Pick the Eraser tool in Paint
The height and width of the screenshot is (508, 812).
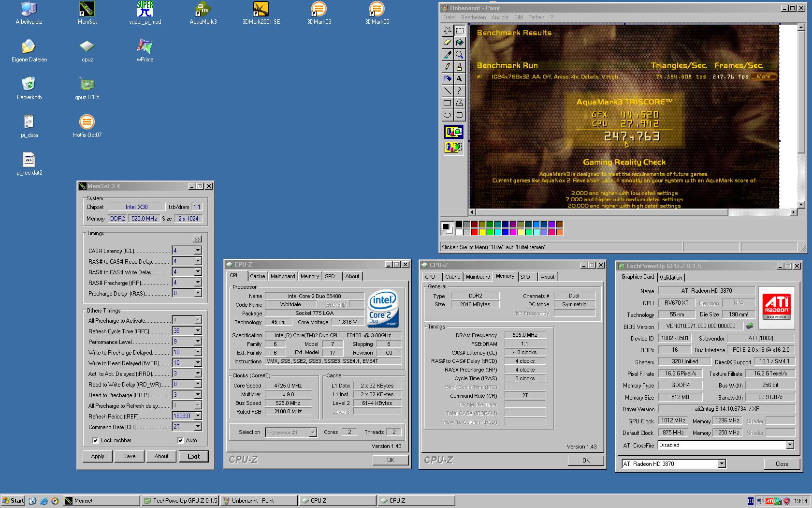click(448, 43)
